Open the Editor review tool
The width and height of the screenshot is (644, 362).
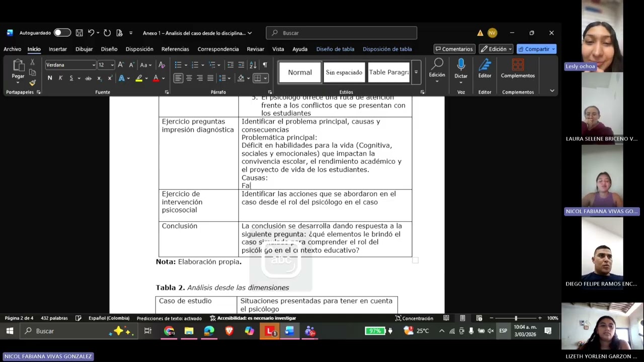485,68
